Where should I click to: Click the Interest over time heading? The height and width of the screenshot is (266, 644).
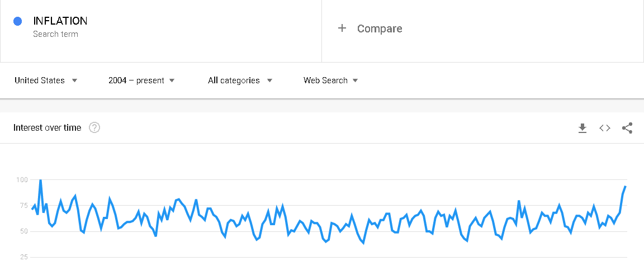tap(47, 127)
